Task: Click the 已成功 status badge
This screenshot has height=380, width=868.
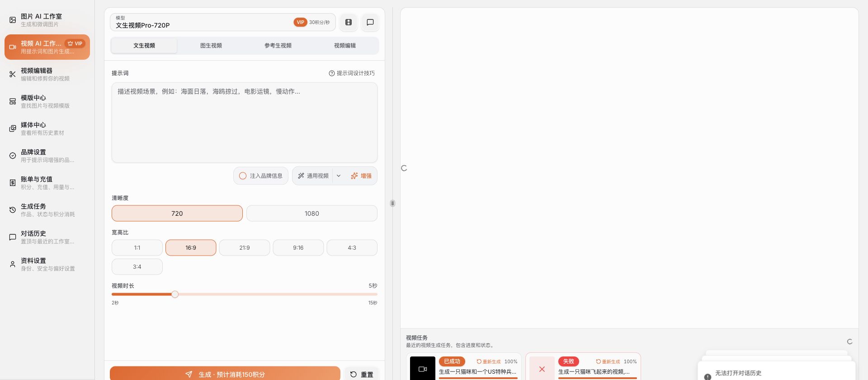Action: (452, 361)
